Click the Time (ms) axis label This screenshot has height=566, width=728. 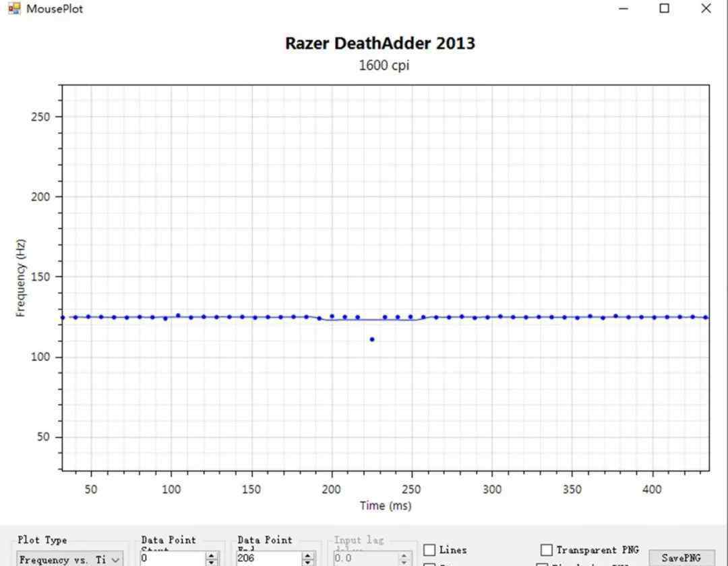[x=386, y=505]
